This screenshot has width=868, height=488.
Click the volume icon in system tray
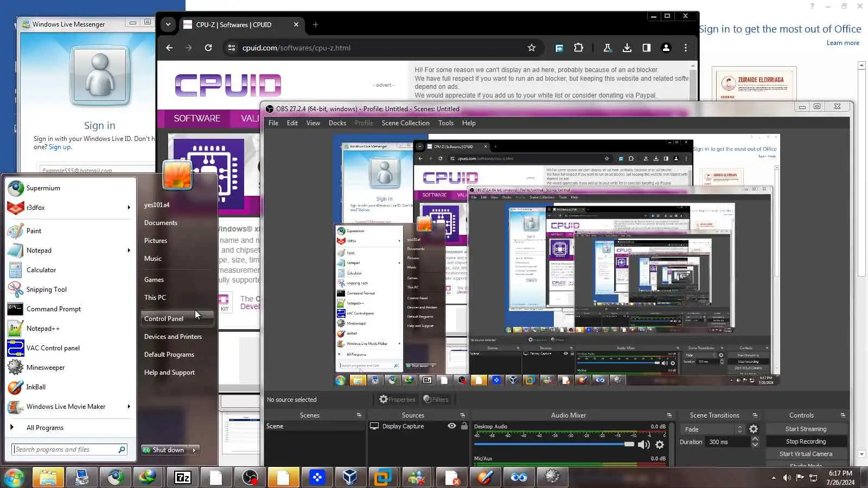click(787, 478)
